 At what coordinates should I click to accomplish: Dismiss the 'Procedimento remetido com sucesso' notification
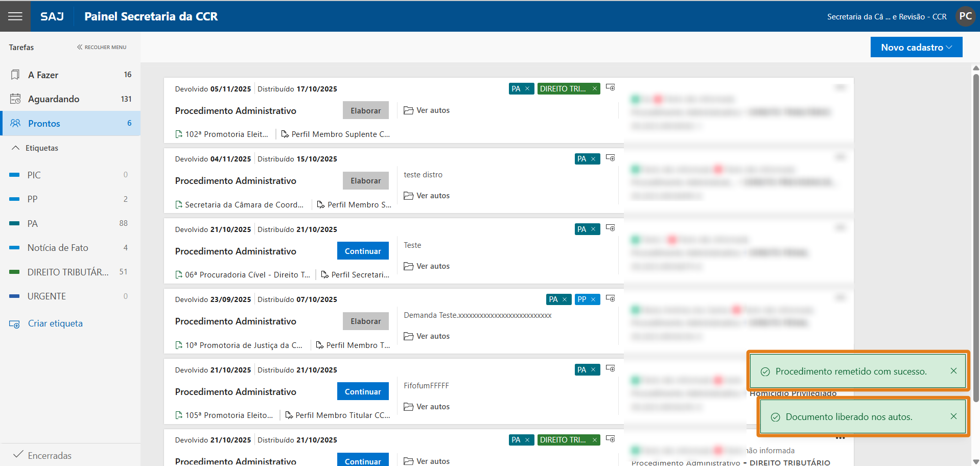pos(953,371)
